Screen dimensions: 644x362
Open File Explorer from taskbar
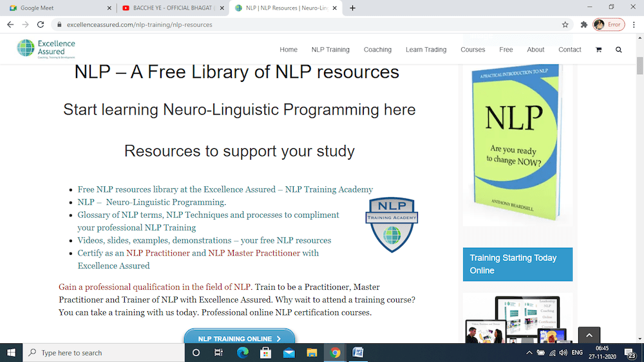pyautogui.click(x=312, y=352)
